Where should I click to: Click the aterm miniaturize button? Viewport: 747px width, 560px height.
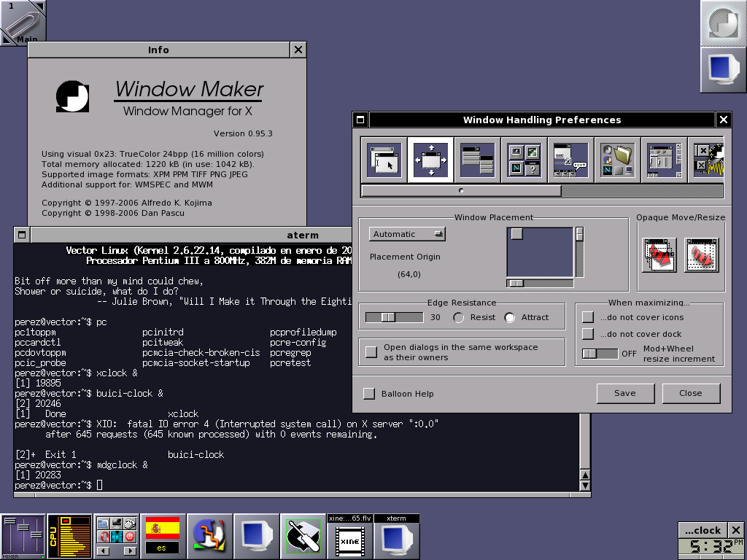(22, 235)
